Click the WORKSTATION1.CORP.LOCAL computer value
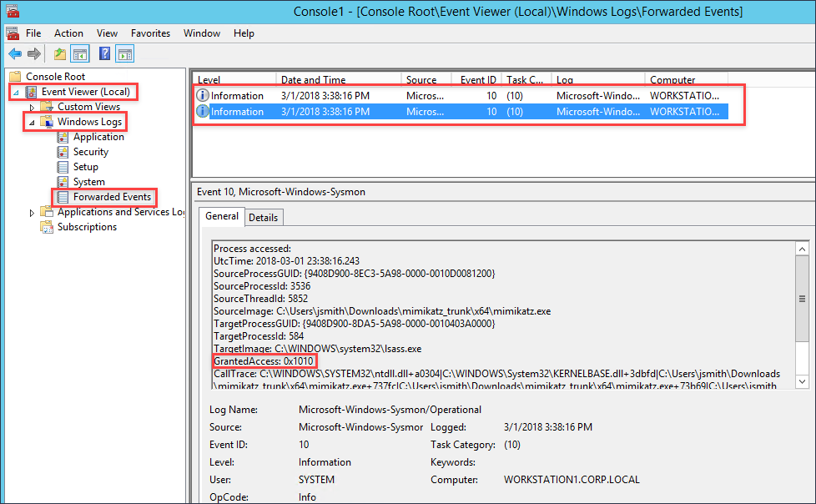 572,480
